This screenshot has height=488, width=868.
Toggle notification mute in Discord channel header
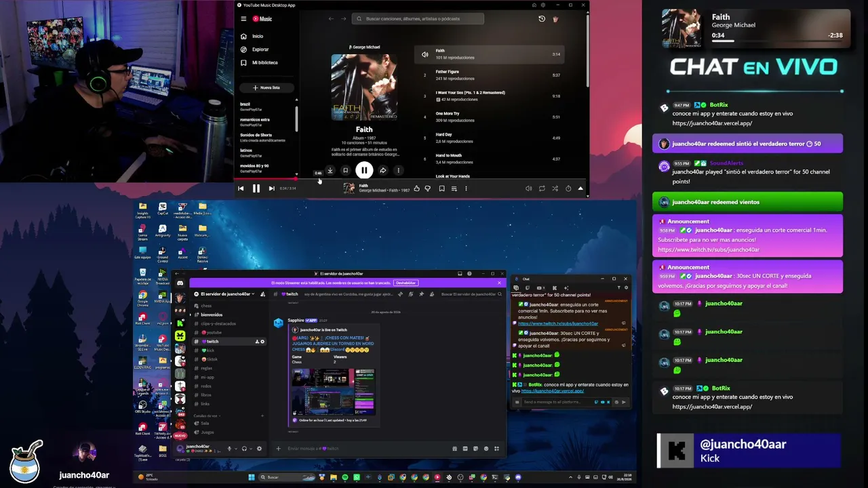point(410,294)
